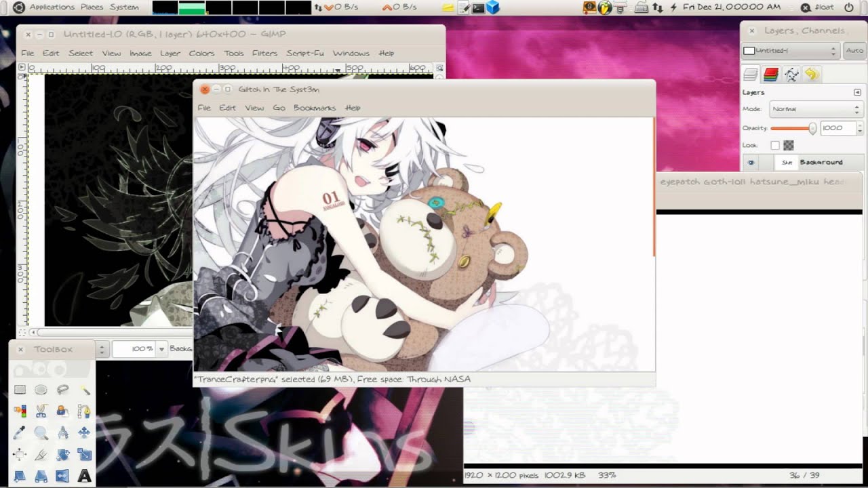Launch the terminal from top panel
868x488 pixels.
point(478,7)
